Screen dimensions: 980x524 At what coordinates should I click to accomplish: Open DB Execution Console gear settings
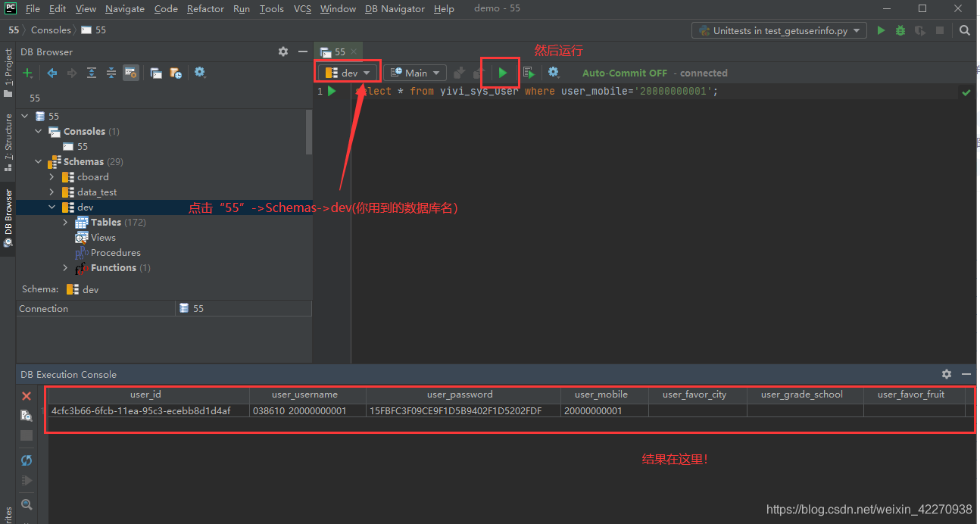pyautogui.click(x=947, y=374)
